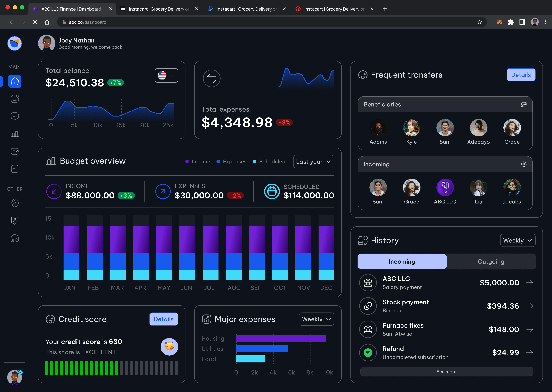
Task: Open the wallet sidebar icon
Action: click(15, 151)
